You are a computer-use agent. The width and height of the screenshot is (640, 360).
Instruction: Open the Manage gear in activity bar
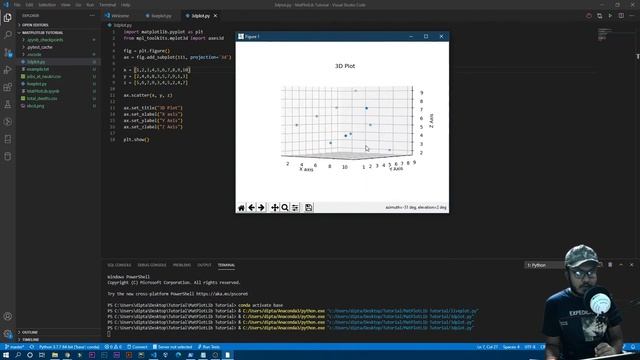click(x=8, y=334)
